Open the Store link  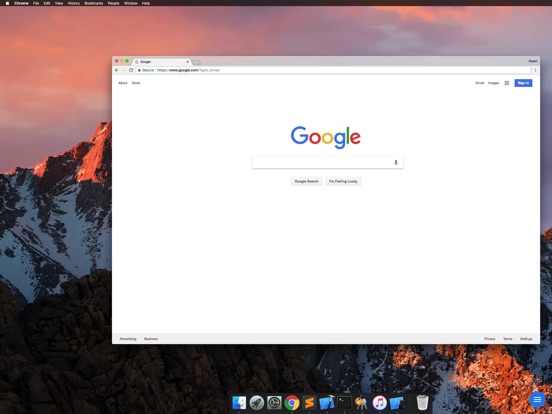136,83
